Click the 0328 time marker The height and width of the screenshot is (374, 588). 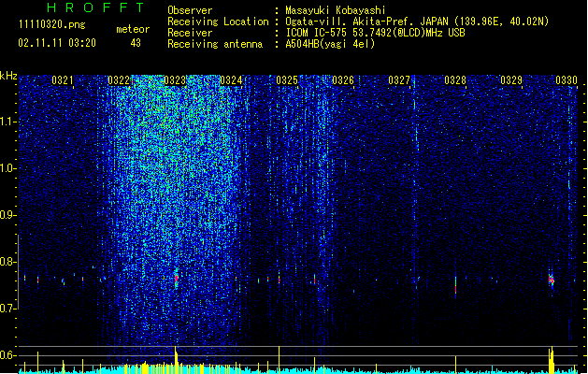[455, 80]
